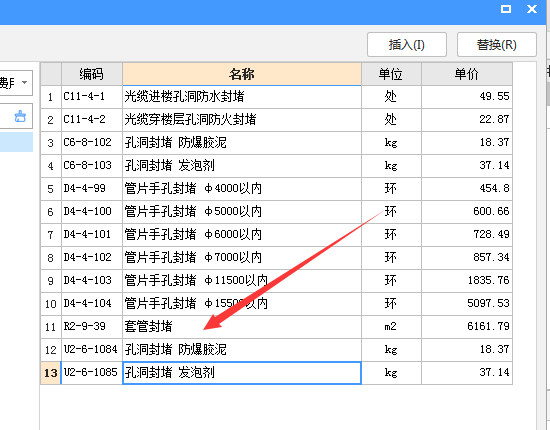The image size is (550, 430).
Task: Select code cell D4-4-104
Action: tap(92, 304)
